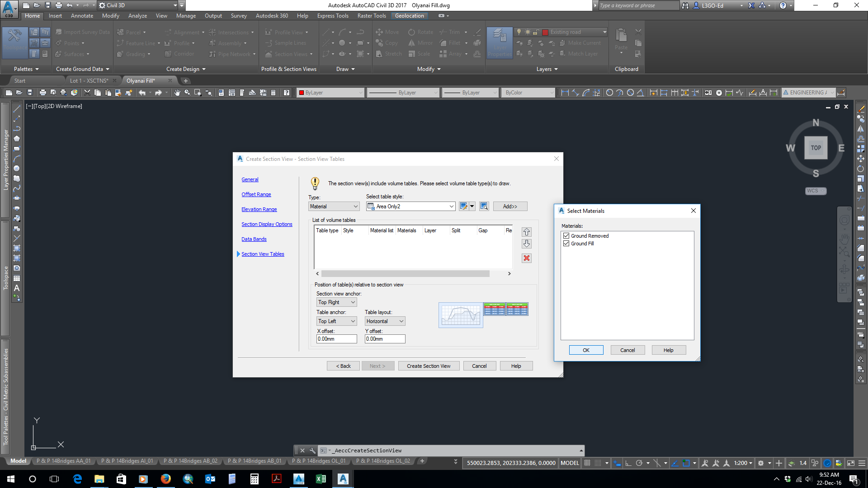Click the X offset input field
The height and width of the screenshot is (488, 868).
click(336, 339)
